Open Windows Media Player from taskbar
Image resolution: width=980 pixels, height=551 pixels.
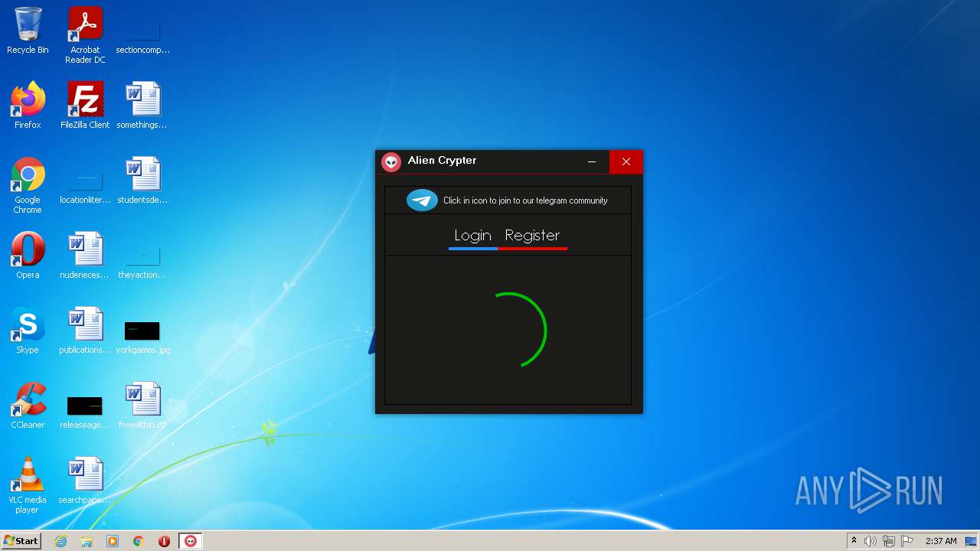pyautogui.click(x=113, y=541)
